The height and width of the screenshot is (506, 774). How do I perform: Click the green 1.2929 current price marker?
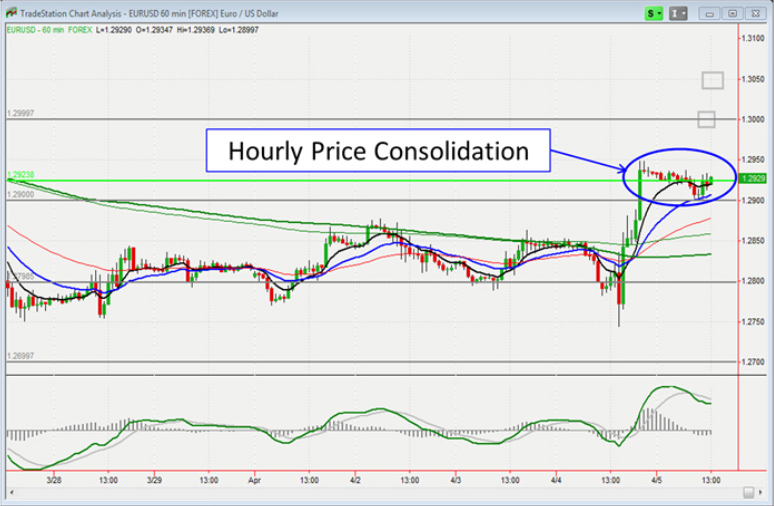(753, 179)
